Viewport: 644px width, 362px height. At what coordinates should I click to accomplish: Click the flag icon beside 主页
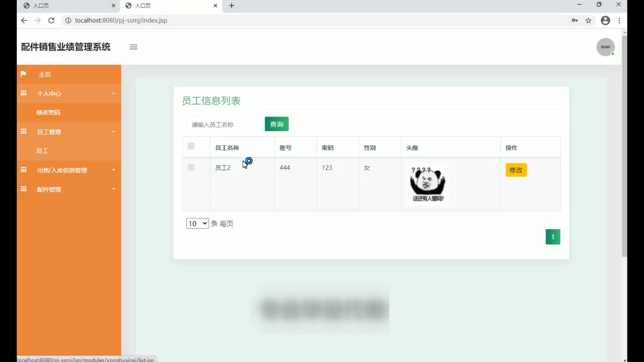pyautogui.click(x=23, y=74)
